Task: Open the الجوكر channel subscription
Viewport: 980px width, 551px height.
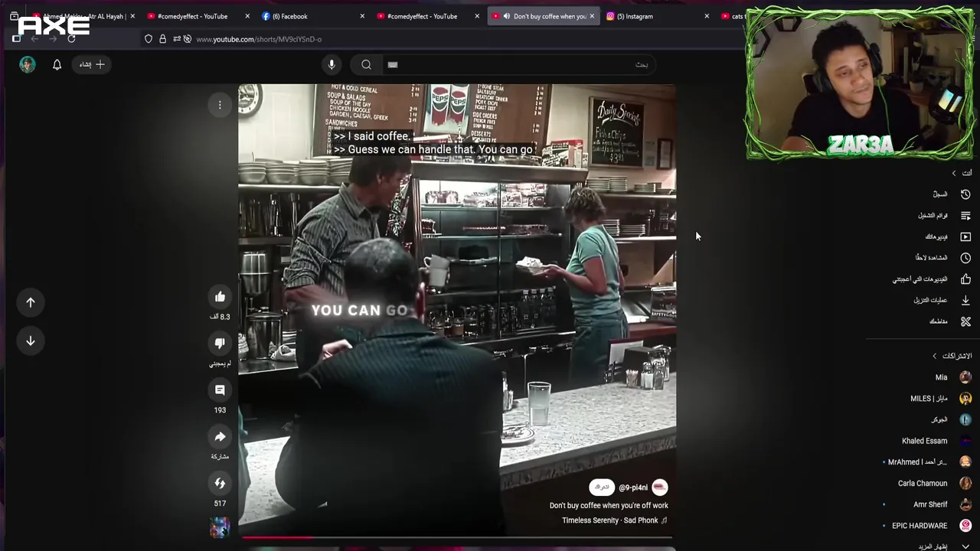Action: click(950, 419)
